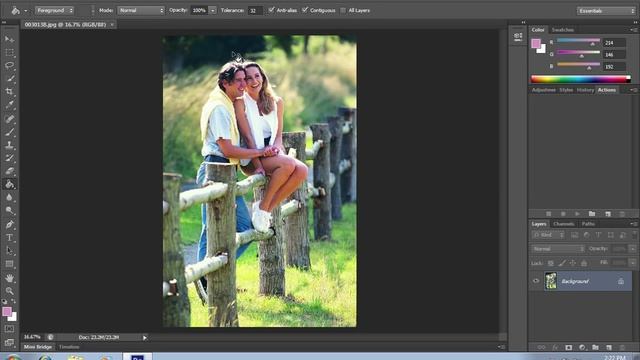The width and height of the screenshot is (640, 360).
Task: Select the Dodge tool
Action: coord(9,210)
